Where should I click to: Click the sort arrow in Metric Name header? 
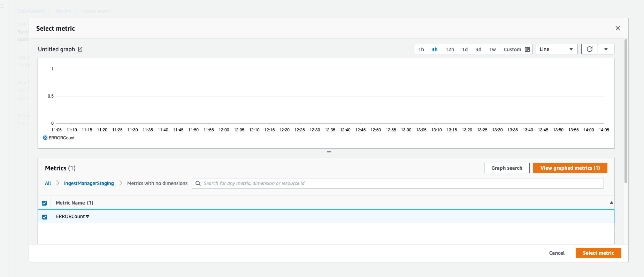tap(611, 203)
